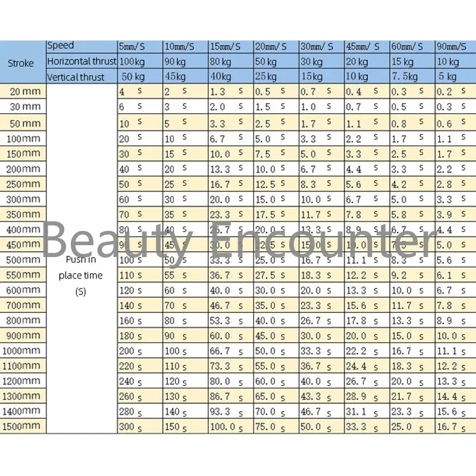Screen dimensions: 476x476
Task: Click the 31.1 s cell in 1400mm row
Action: pos(367,411)
